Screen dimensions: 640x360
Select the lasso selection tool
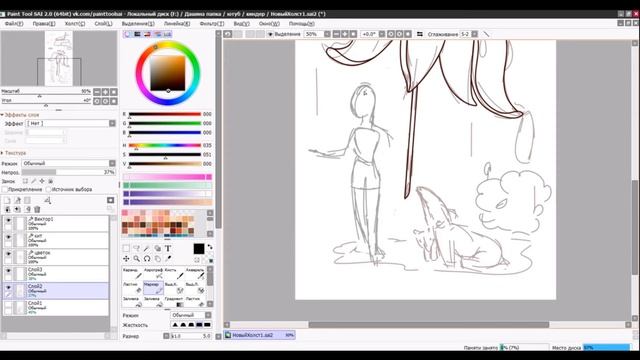136,248
